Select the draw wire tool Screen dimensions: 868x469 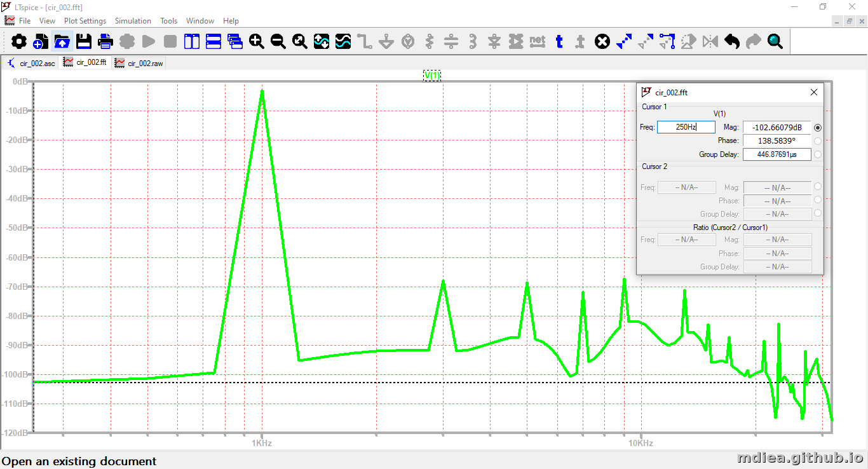point(365,42)
